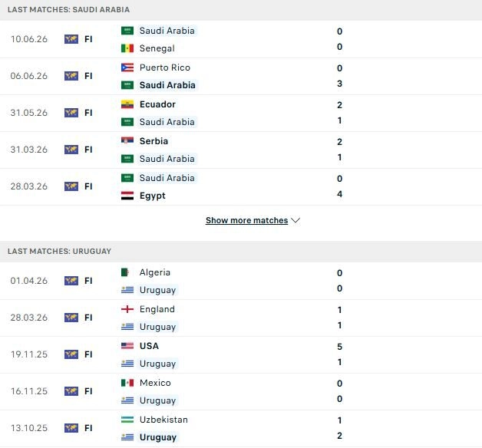
Task: Click the Uzbekistan flag icon
Action: click(x=127, y=420)
